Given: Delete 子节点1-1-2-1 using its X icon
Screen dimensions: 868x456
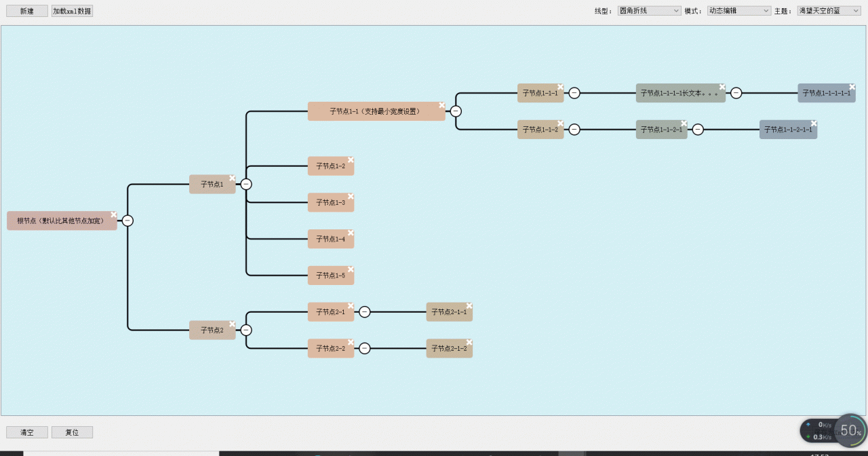Looking at the screenshot, I should [x=684, y=123].
